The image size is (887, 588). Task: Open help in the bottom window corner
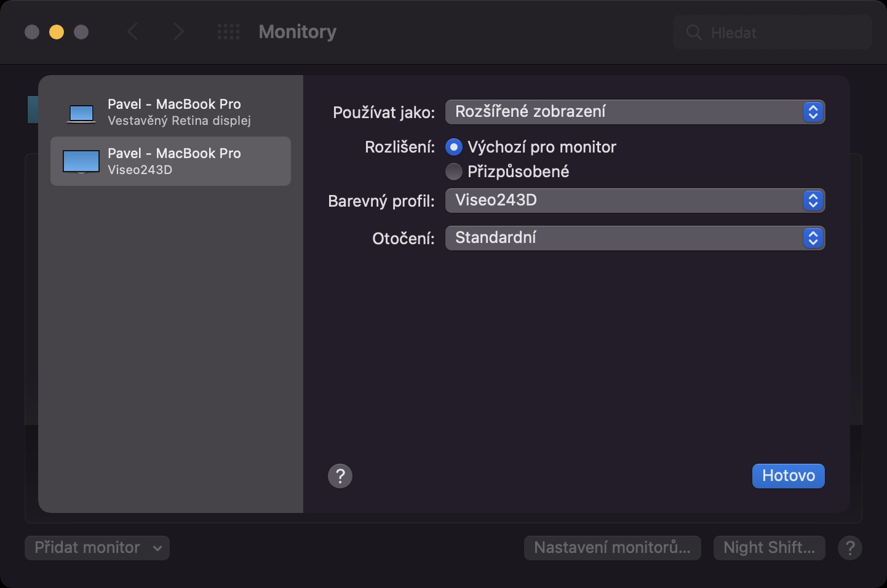(850, 547)
